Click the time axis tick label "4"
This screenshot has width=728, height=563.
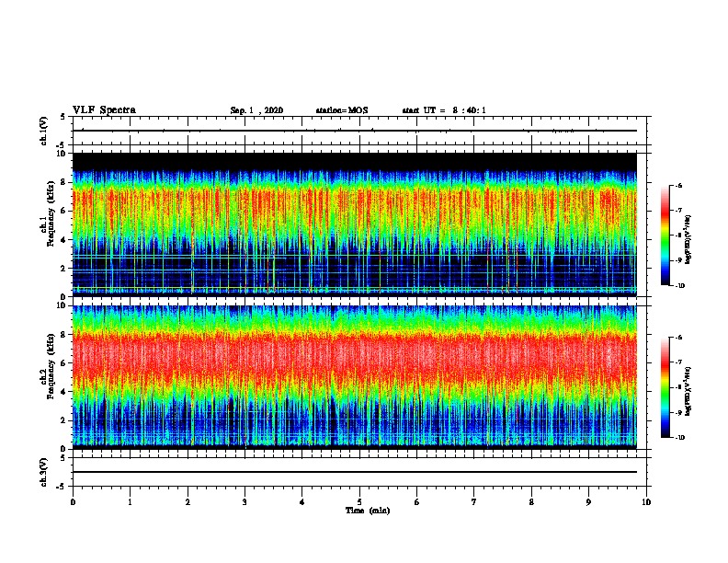coord(302,502)
